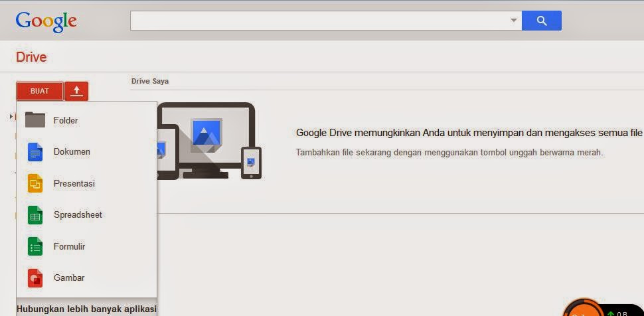The image size is (644, 316).
Task: Open the search options dropdown arrow
Action: click(x=513, y=21)
